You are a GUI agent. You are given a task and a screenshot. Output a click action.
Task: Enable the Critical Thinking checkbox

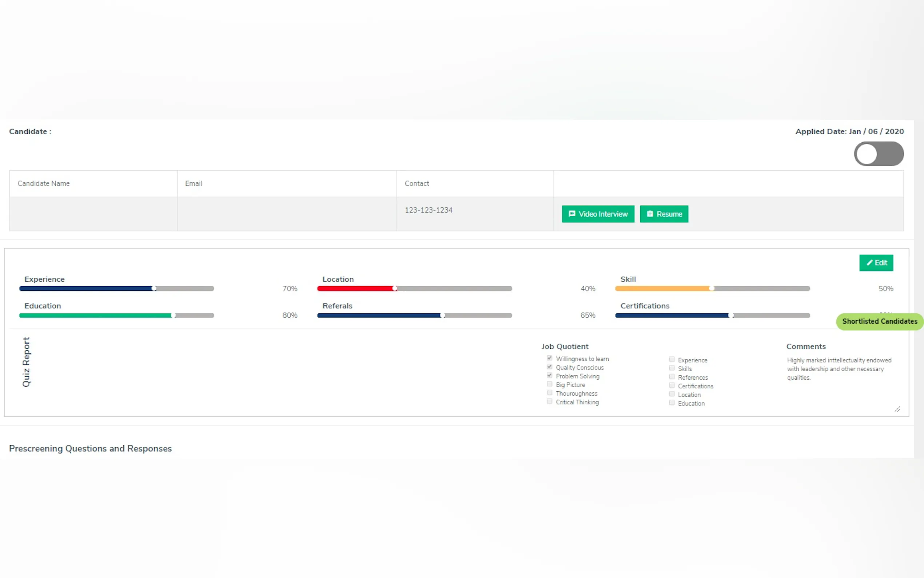pyautogui.click(x=549, y=401)
